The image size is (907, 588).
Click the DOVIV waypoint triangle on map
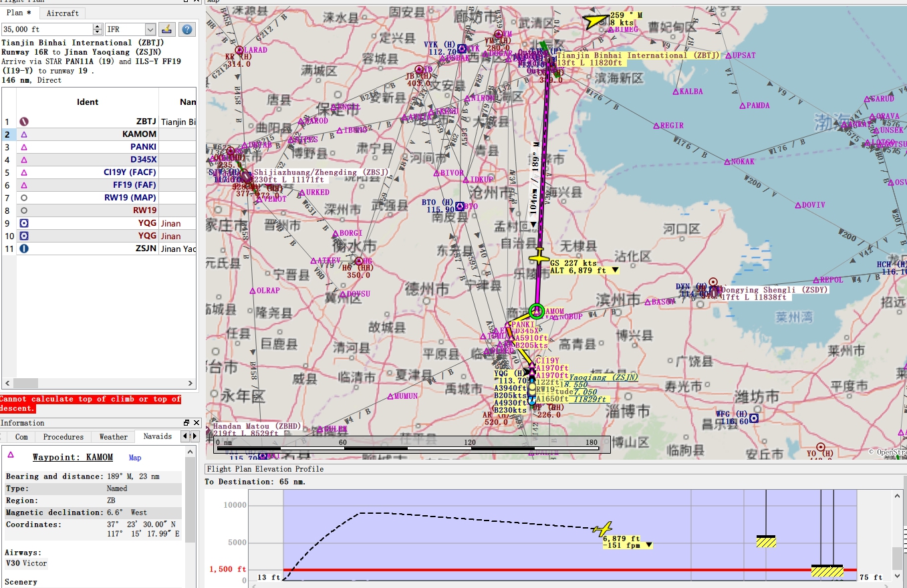click(x=798, y=204)
